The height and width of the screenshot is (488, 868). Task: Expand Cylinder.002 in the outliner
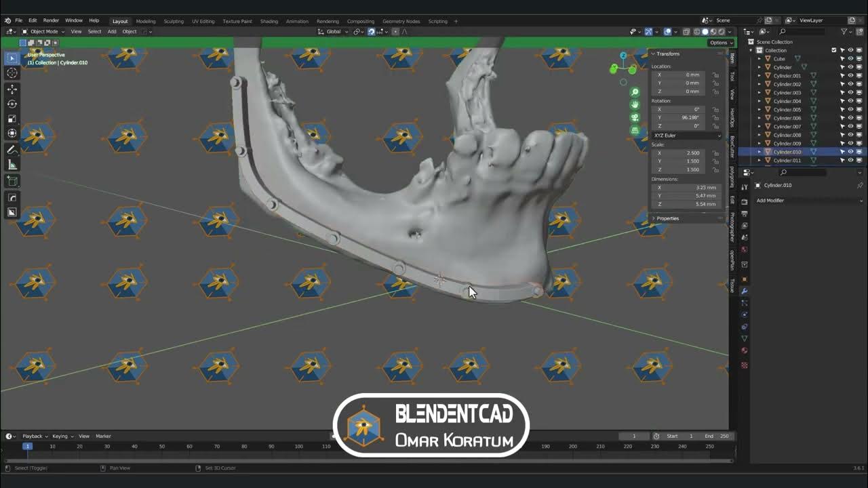tap(759, 84)
